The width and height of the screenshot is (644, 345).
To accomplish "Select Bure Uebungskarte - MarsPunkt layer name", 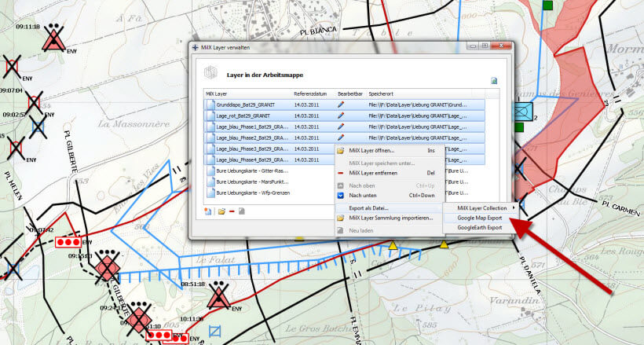I will click(x=252, y=182).
